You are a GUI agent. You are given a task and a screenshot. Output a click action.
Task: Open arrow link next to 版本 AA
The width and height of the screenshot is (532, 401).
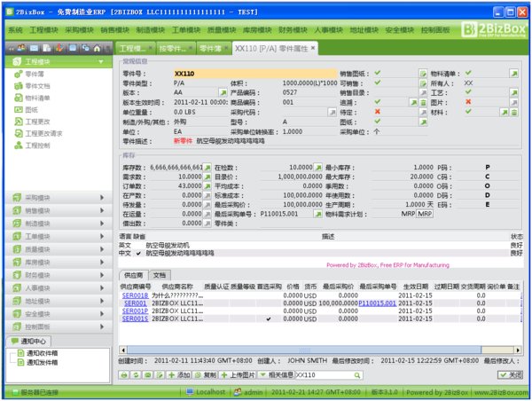click(x=223, y=92)
